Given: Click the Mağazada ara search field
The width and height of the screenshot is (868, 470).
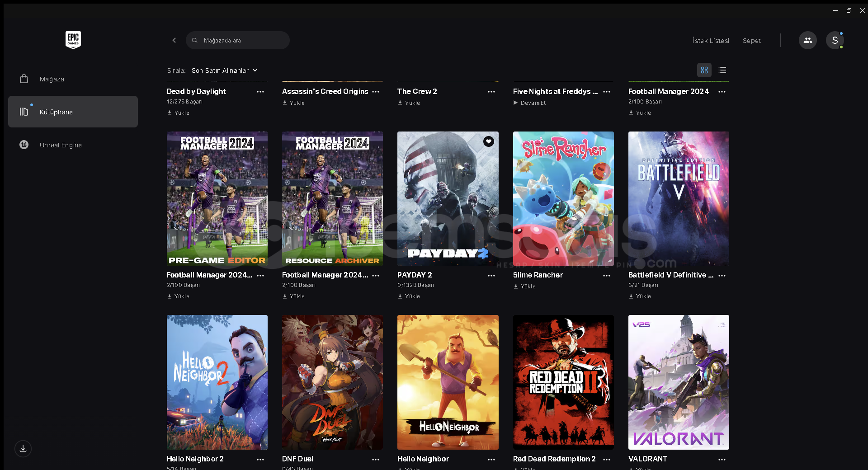Looking at the screenshot, I should pos(238,40).
